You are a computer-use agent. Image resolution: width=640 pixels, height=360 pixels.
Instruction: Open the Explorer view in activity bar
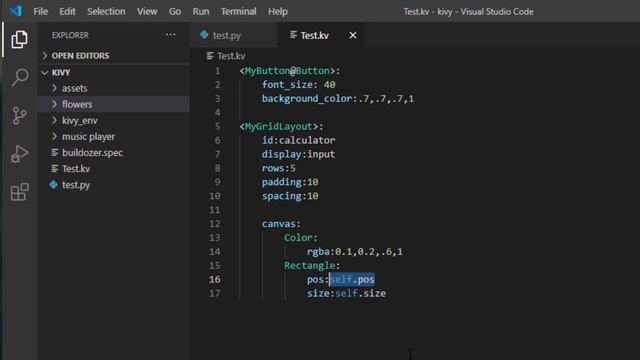pyautogui.click(x=19, y=39)
